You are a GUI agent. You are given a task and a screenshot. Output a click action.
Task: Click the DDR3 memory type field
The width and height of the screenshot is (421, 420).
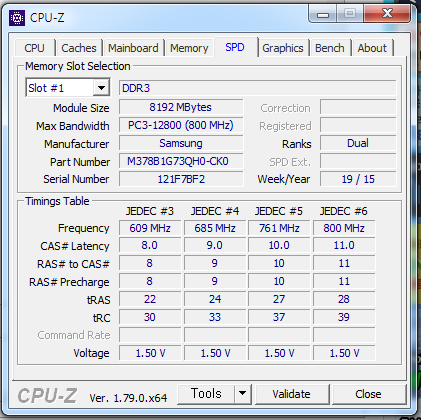pos(257,88)
